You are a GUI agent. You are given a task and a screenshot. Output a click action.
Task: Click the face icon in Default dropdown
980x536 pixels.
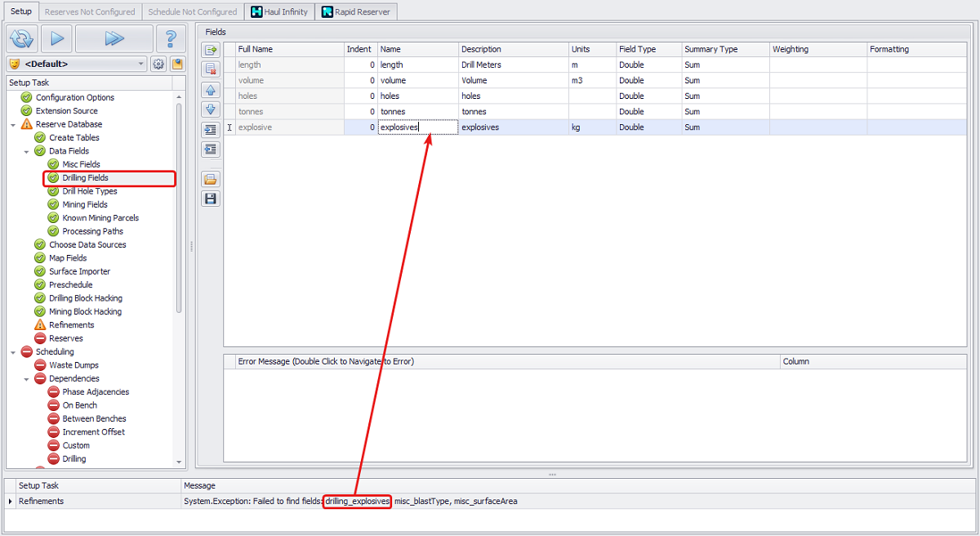point(14,64)
